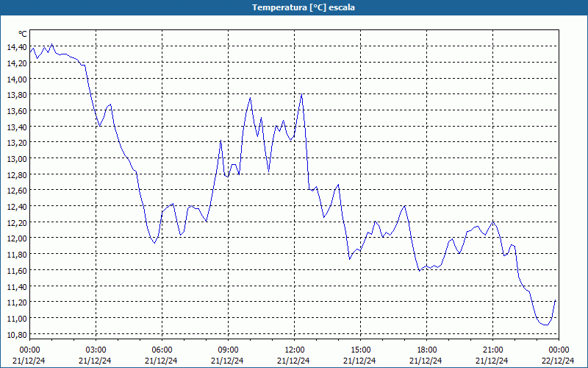Click the 21/12/24 date under 03:00
The height and width of the screenshot is (368, 588).
pyautogui.click(x=95, y=361)
